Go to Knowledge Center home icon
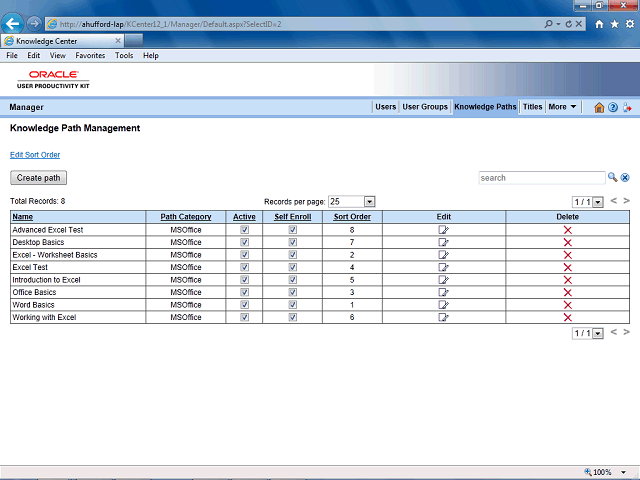Image resolution: width=640 pixels, height=480 pixels. (x=599, y=107)
